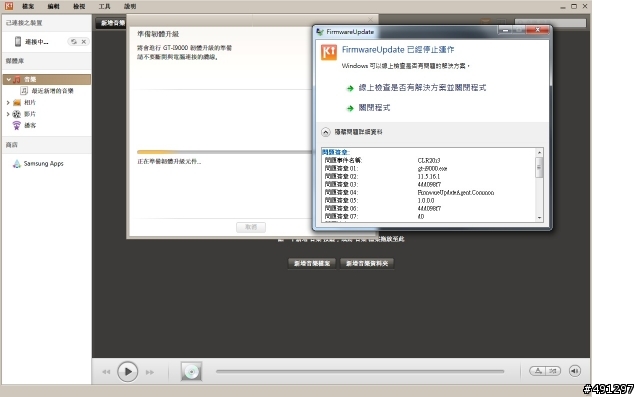The width and height of the screenshot is (640, 397).
Task: Select the 影片 film reel icon
Action: pyautogui.click(x=17, y=114)
